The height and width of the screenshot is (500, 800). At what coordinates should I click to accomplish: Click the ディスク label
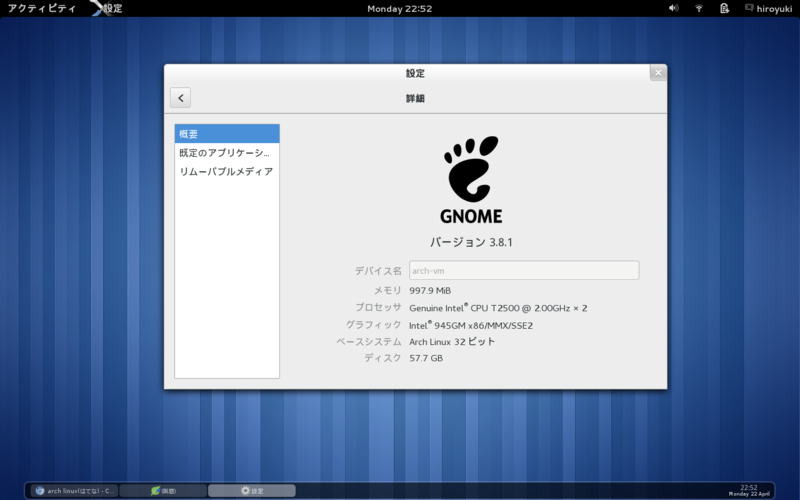[x=383, y=358]
